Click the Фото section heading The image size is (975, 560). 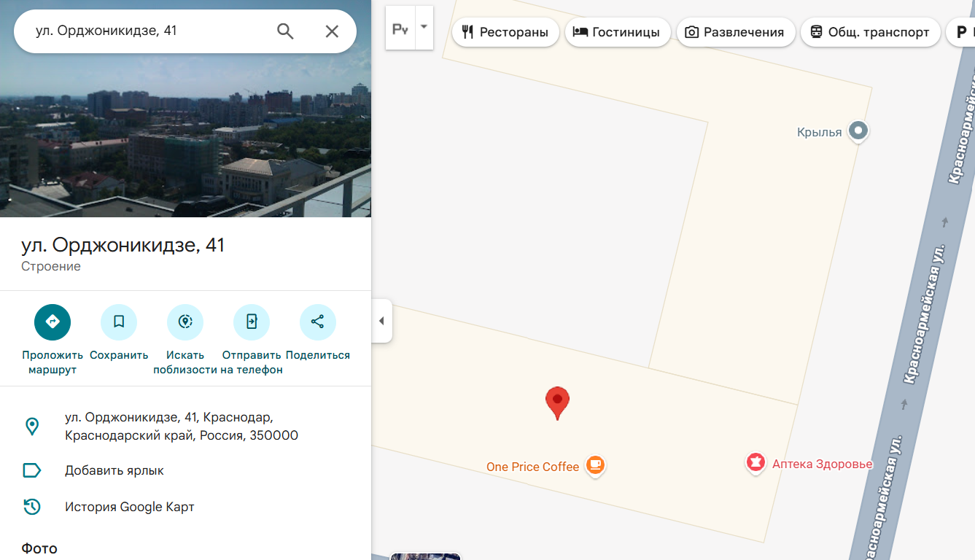pos(39,548)
